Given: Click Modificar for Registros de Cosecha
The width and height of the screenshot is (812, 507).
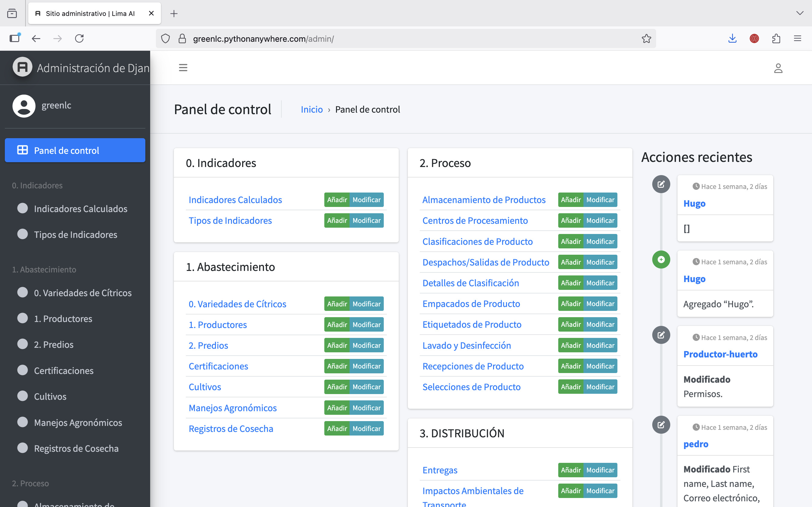Looking at the screenshot, I should pyautogui.click(x=366, y=429).
